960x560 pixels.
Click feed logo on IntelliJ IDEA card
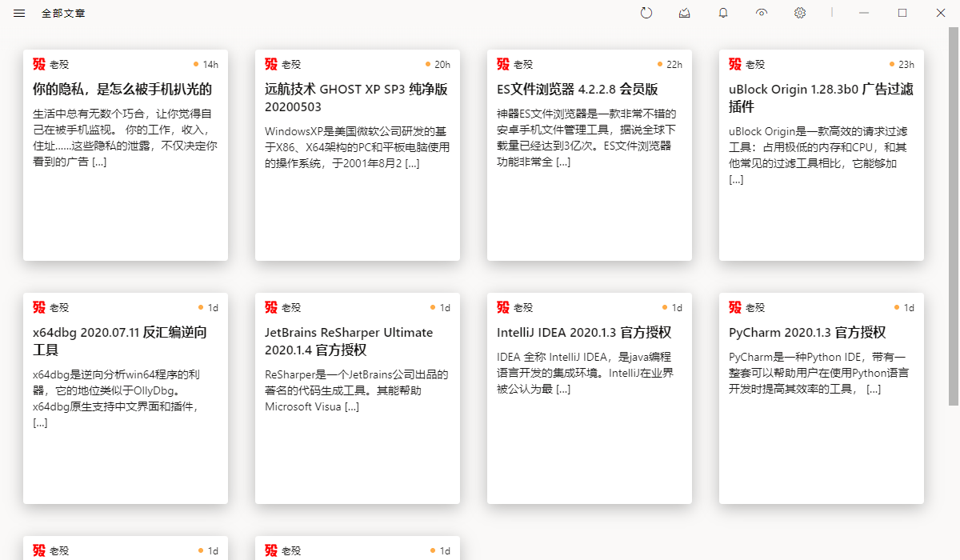503,307
